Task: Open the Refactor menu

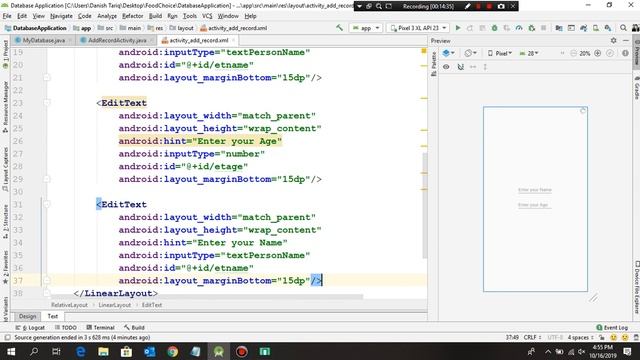Action: [133, 16]
